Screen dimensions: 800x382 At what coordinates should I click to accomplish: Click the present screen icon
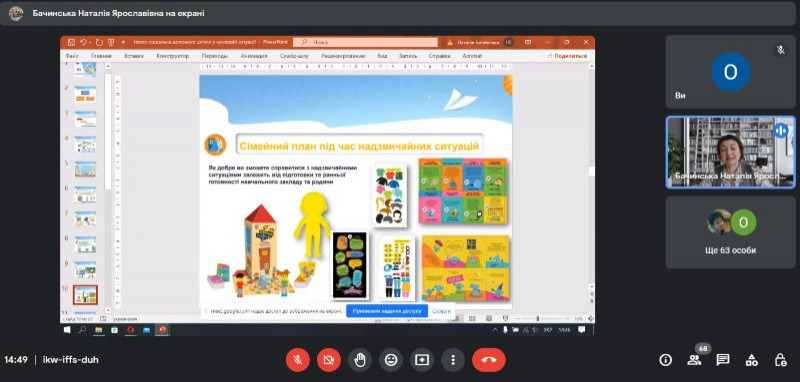(422, 360)
